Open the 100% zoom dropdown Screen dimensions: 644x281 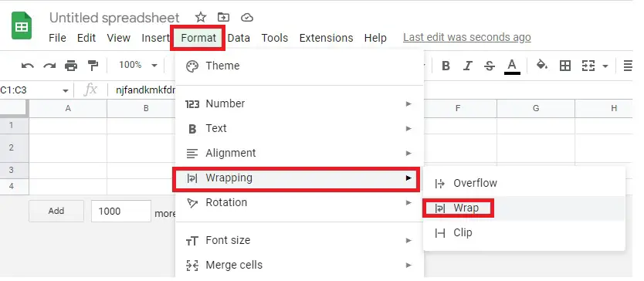(x=138, y=65)
